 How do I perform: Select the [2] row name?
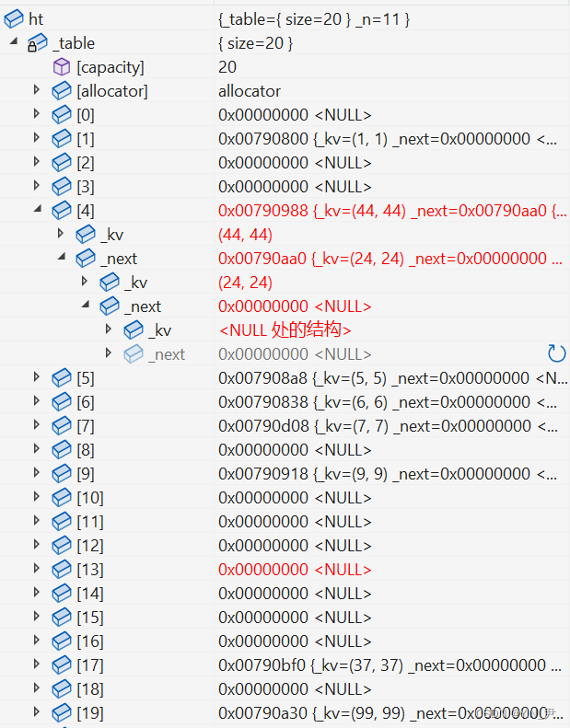(86, 163)
